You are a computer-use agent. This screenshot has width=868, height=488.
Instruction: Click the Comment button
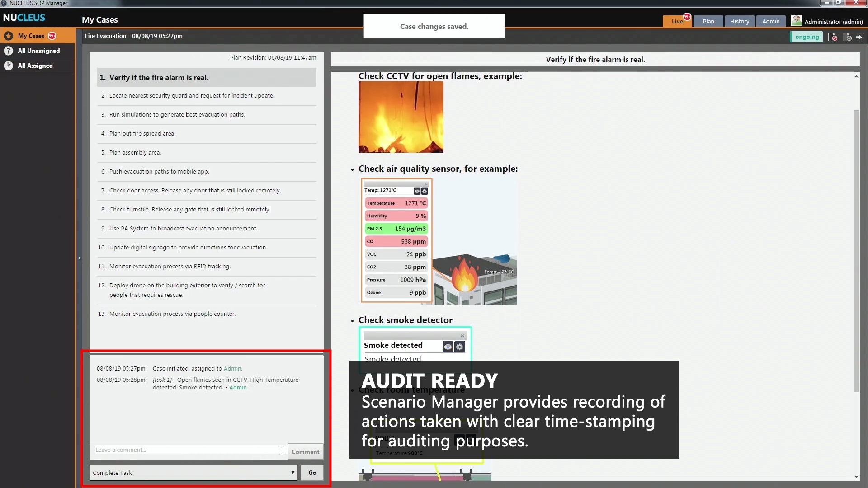[305, 452]
